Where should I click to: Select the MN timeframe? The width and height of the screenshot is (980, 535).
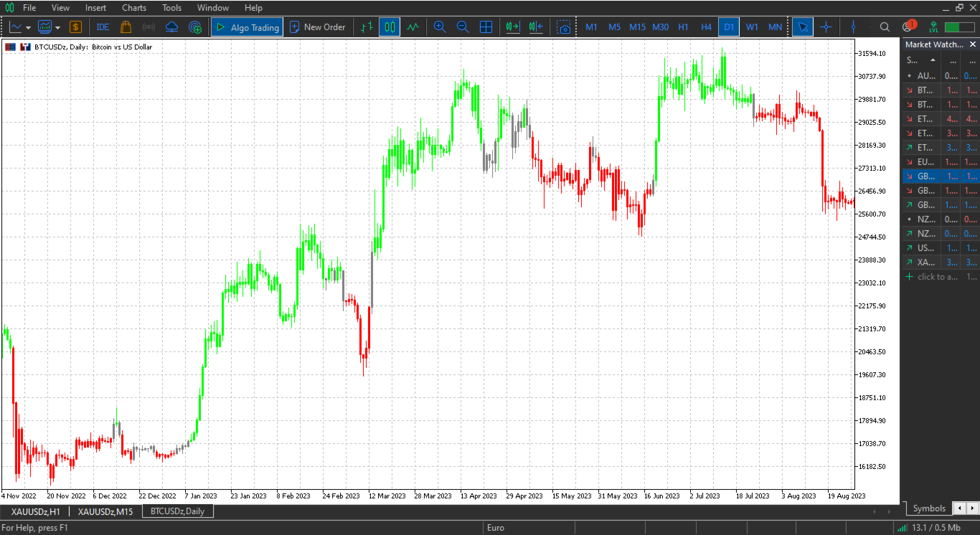[x=775, y=27]
